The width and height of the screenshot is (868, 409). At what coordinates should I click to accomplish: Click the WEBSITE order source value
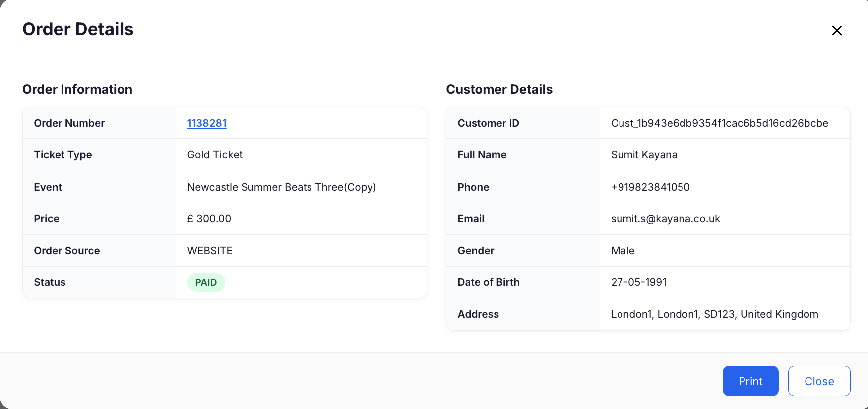point(210,251)
